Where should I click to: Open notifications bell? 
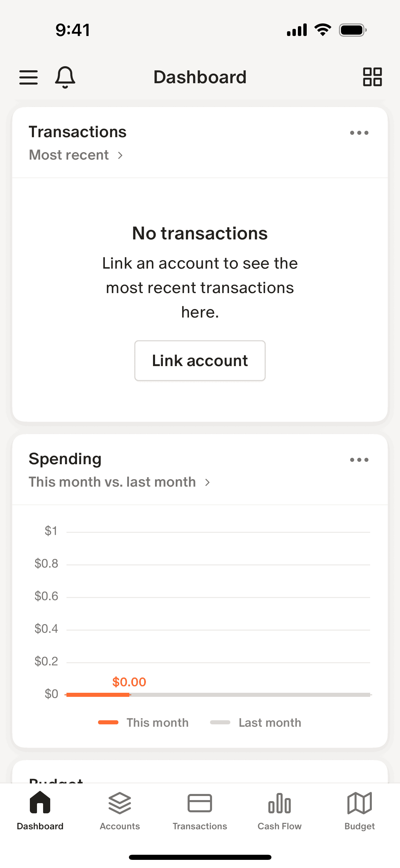pyautogui.click(x=65, y=77)
